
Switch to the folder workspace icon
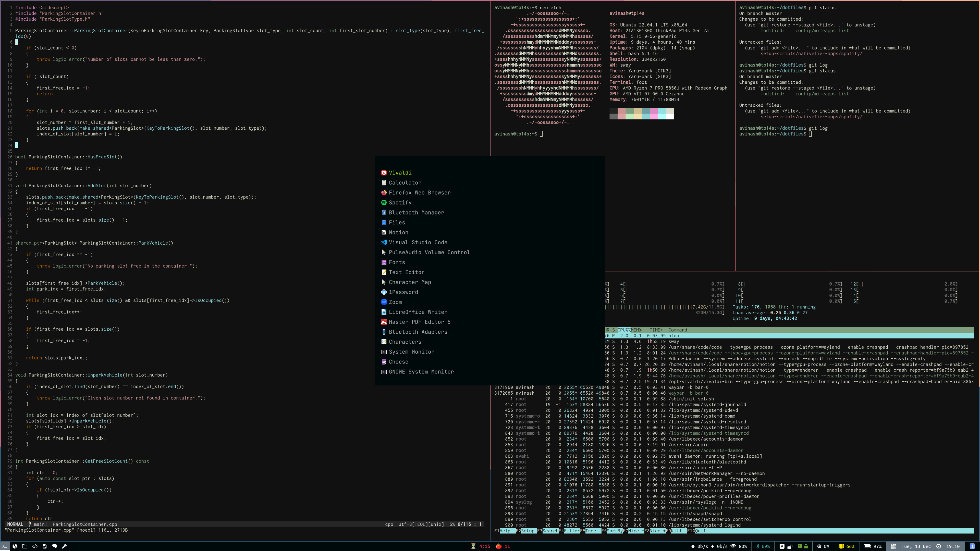pyautogui.click(x=25, y=546)
